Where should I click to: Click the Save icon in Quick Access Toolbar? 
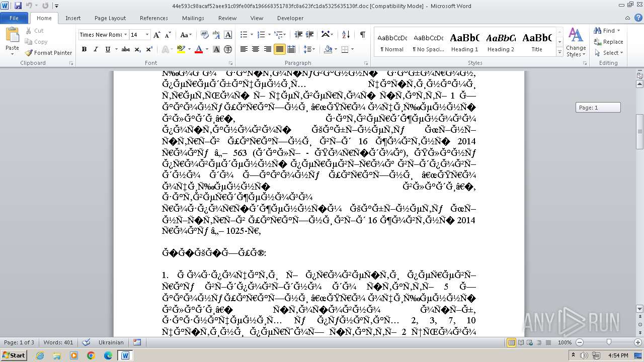pyautogui.click(x=18, y=6)
